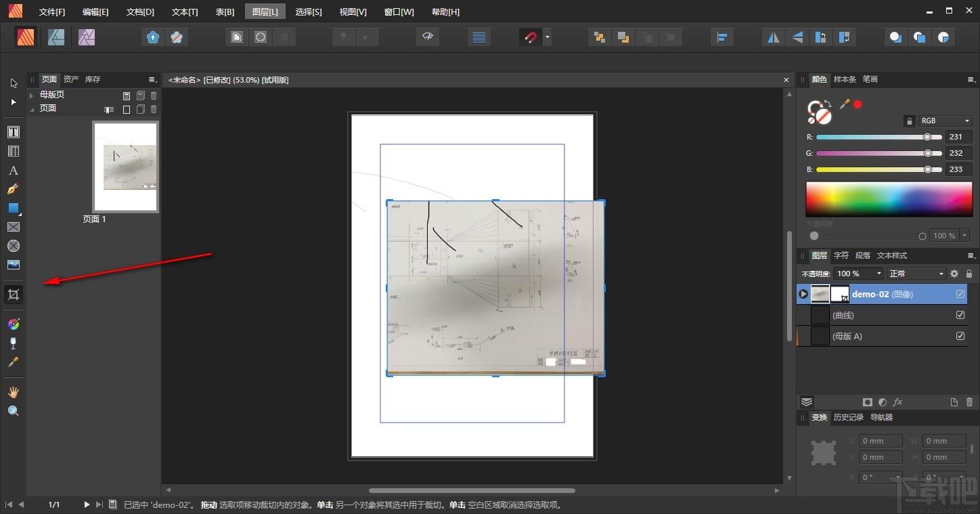This screenshot has width=980, height=514.
Task: Open the blend mode 正常 dropdown
Action: [916, 274]
